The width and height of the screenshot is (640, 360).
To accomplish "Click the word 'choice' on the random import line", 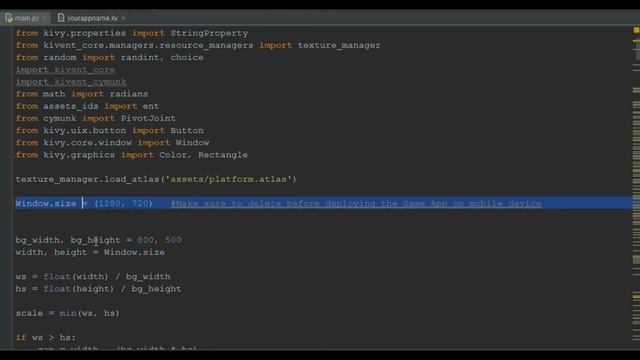I will [x=187, y=58].
